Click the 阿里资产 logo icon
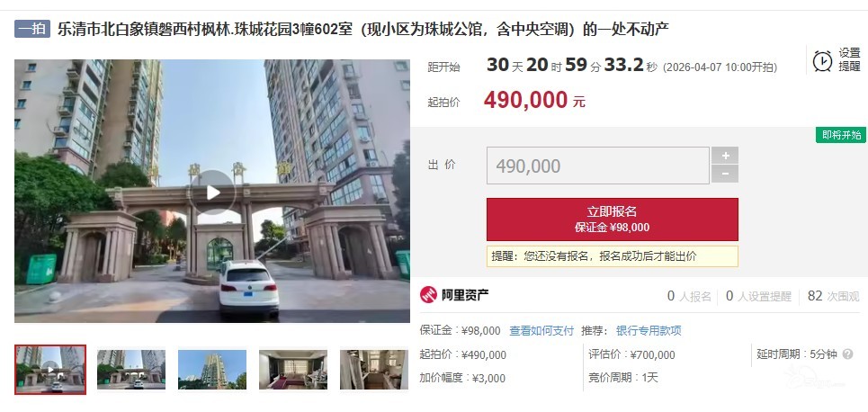 (x=428, y=295)
